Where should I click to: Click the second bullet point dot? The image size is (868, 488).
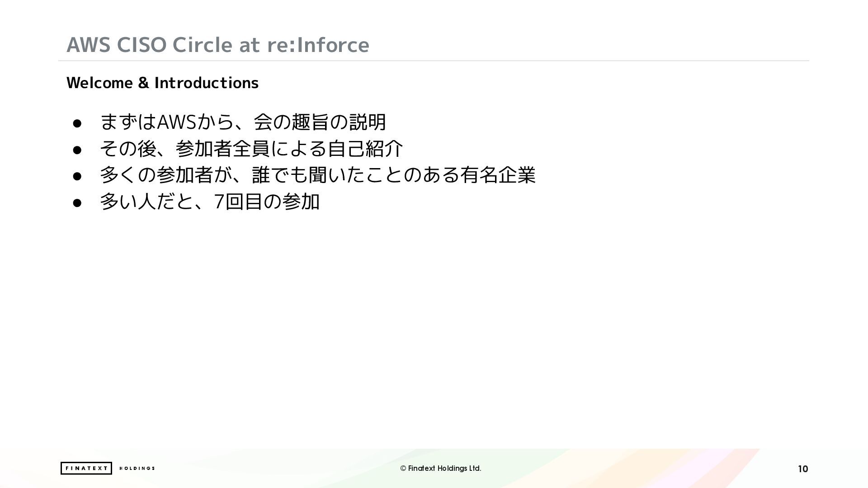point(77,150)
